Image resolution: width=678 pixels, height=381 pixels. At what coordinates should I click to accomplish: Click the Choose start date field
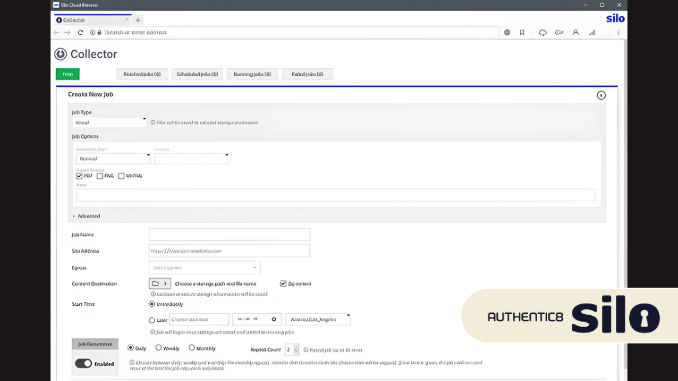[x=199, y=320]
